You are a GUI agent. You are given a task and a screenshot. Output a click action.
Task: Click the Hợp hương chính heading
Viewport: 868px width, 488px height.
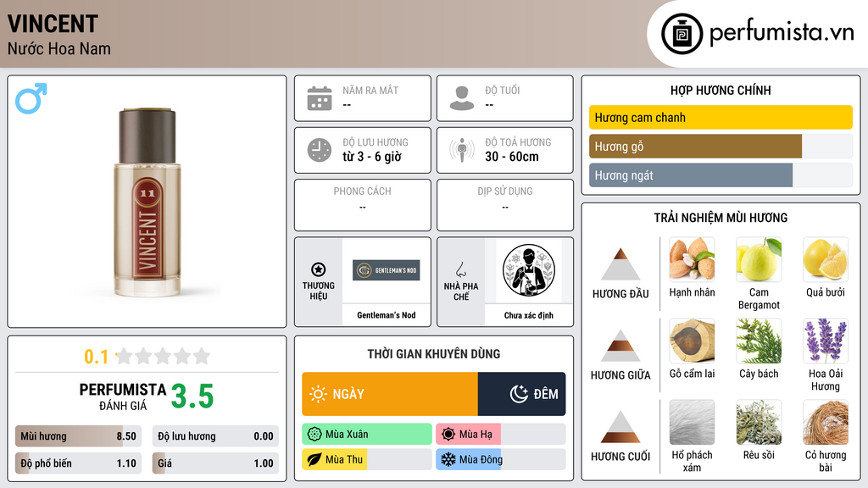(x=721, y=90)
